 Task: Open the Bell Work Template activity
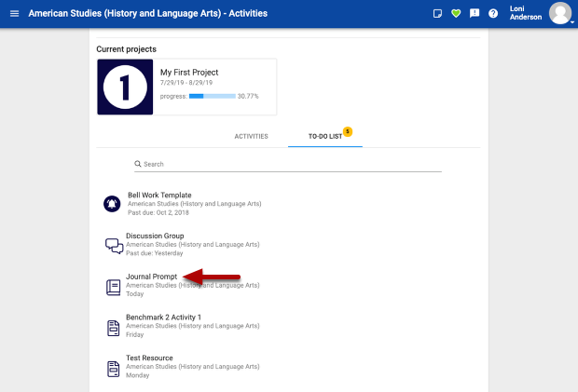pyautogui.click(x=158, y=196)
